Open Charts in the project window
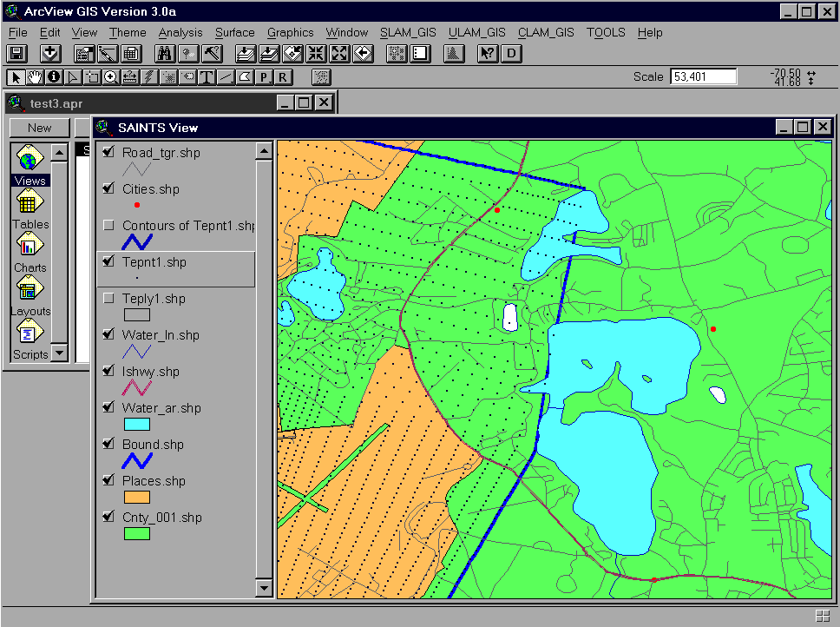Screen dimensions: 840x627 click(30, 253)
